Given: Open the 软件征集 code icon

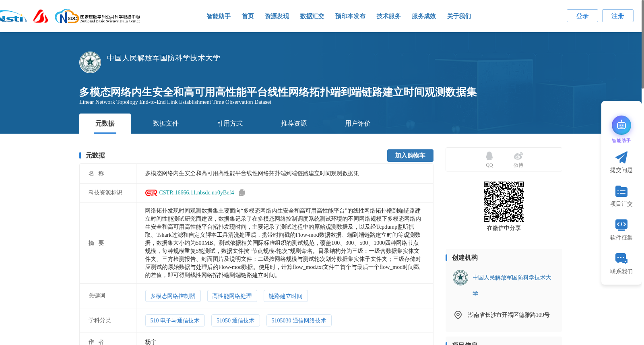Looking at the screenshot, I should (621, 225).
